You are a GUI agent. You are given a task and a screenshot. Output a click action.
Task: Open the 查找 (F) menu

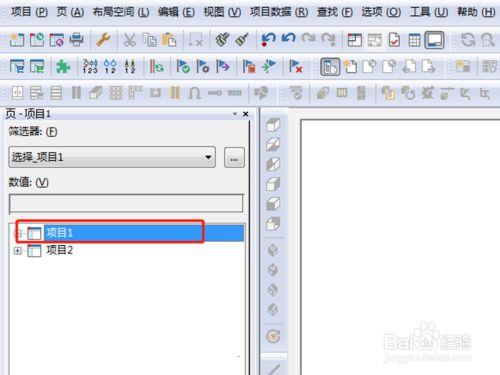point(335,12)
